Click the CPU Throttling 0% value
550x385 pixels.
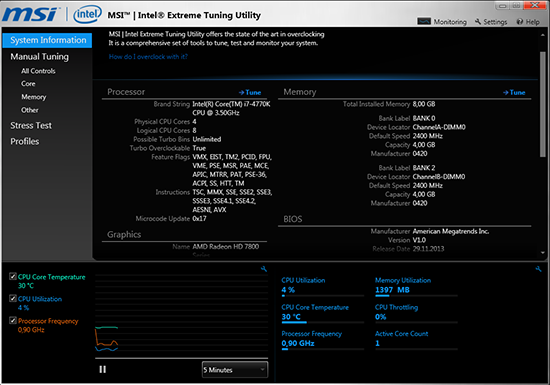click(381, 317)
